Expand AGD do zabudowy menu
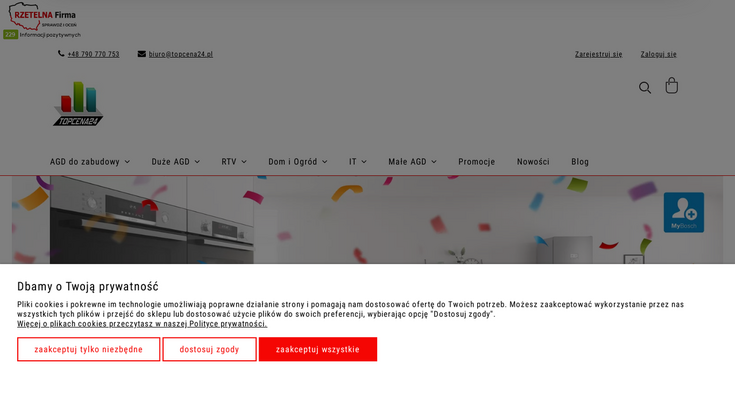Image resolution: width=735 pixels, height=413 pixels. point(89,162)
